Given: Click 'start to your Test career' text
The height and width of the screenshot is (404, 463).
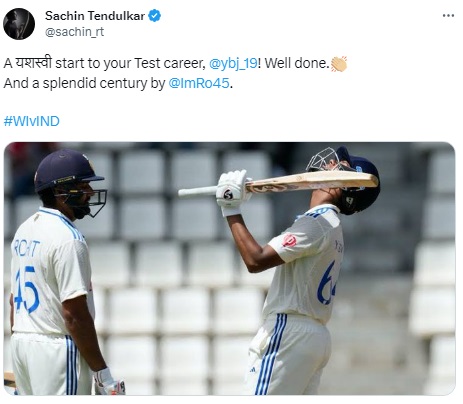Looking at the screenshot, I should pos(130,63).
